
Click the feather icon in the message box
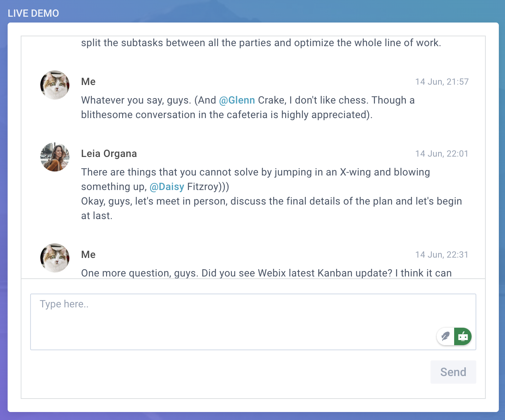click(x=445, y=336)
